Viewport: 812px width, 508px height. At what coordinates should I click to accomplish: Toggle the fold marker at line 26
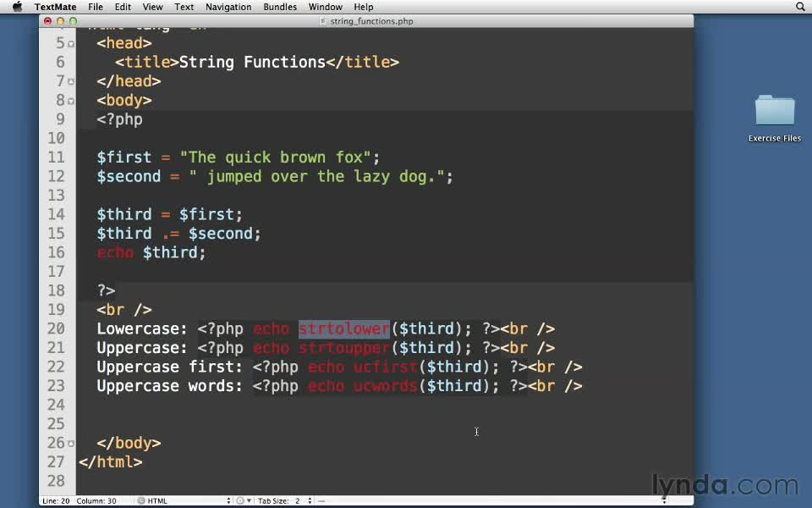pos(71,444)
